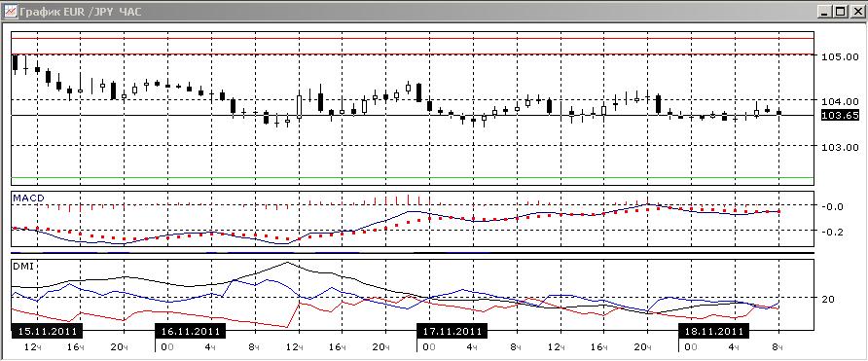Select the 17.11.2011 date marker
Image resolution: width=868 pixels, height=361 pixels.
tap(452, 332)
